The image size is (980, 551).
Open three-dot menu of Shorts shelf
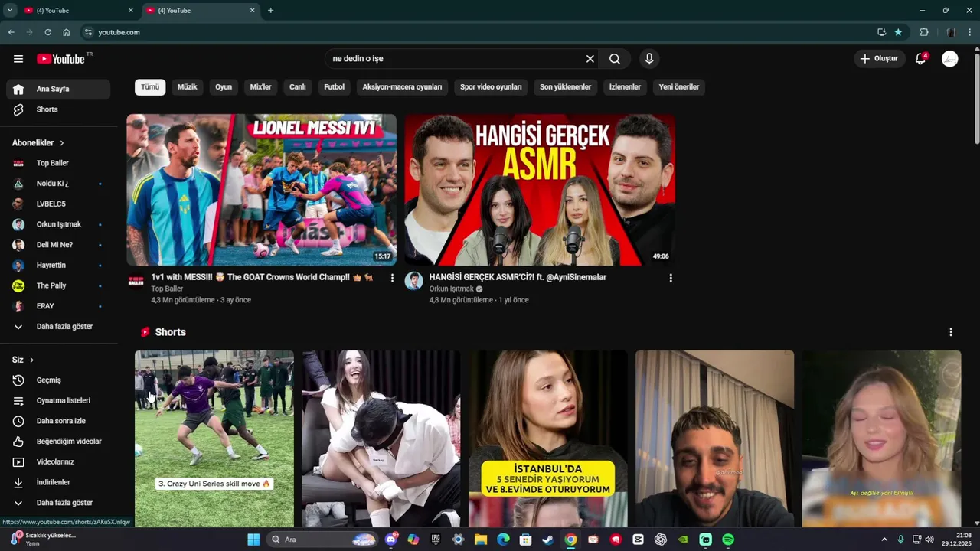pos(951,332)
